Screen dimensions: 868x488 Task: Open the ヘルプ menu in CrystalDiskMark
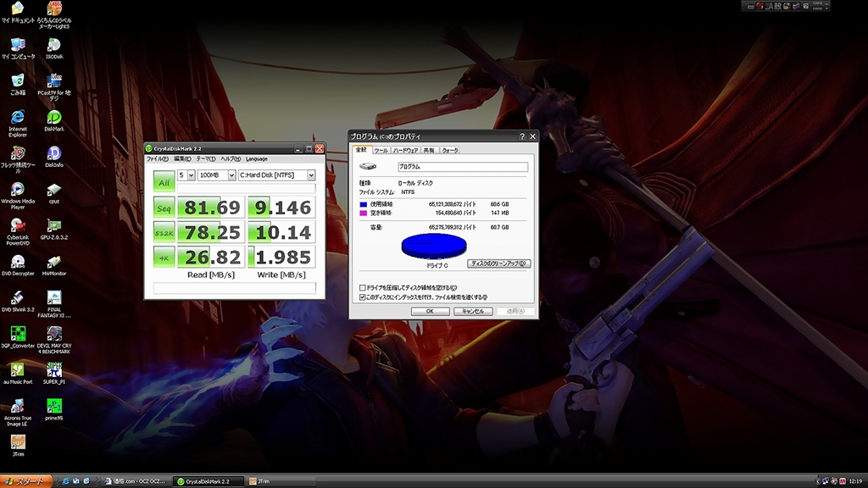[231, 158]
